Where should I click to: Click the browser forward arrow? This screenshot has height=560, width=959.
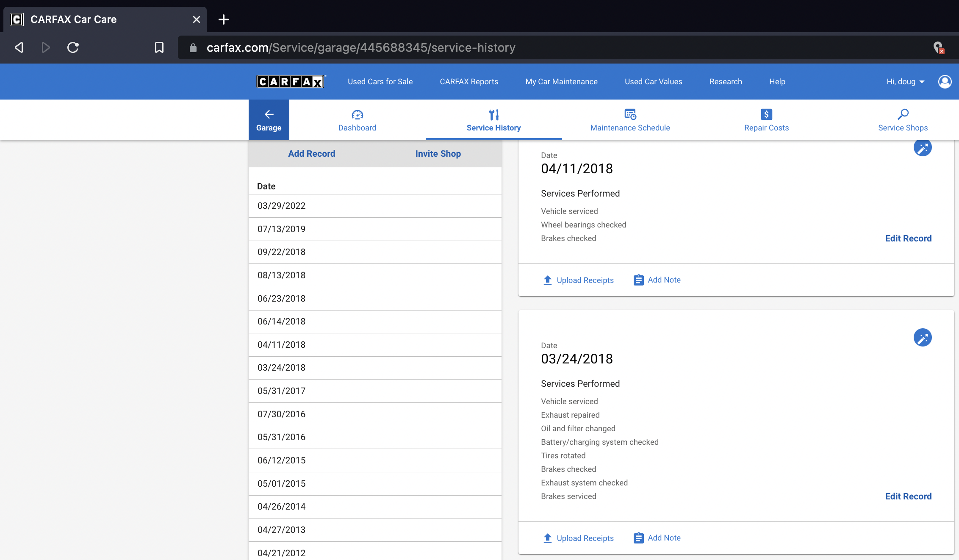pos(46,47)
